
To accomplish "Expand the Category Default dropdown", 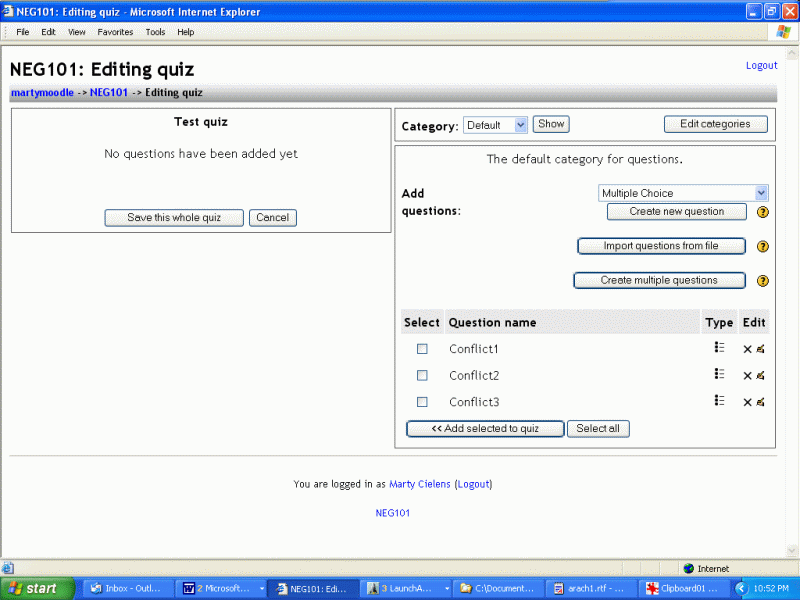I will pos(520,125).
